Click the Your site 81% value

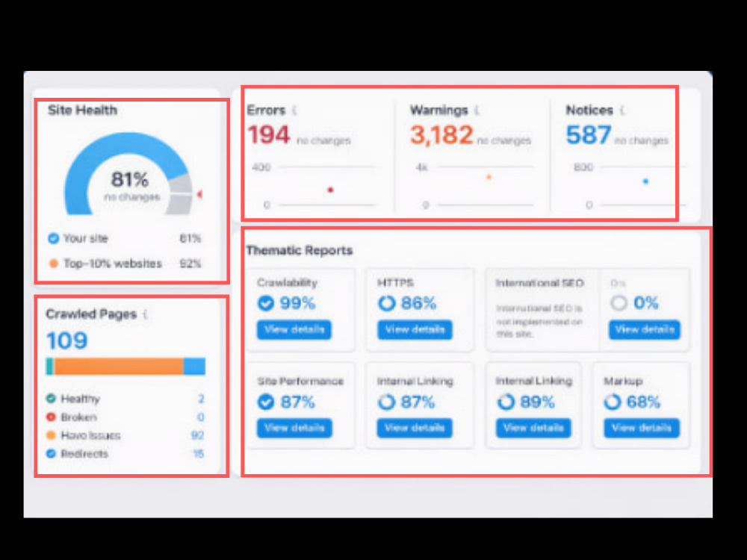coord(190,238)
